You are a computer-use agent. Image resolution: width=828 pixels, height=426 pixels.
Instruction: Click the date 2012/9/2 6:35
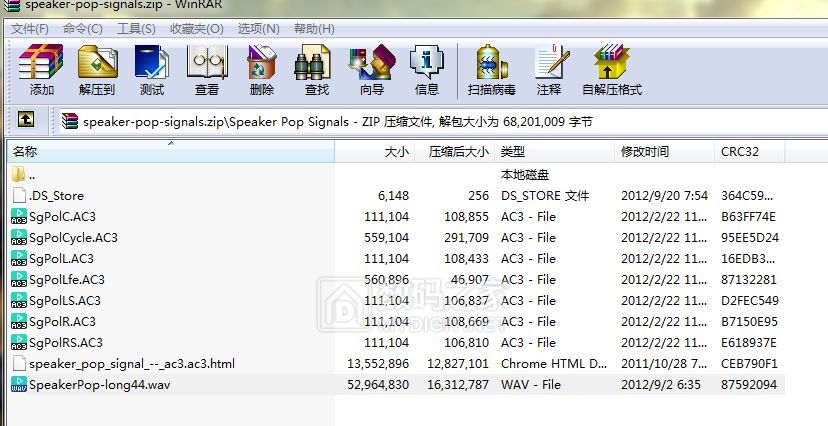pos(661,384)
